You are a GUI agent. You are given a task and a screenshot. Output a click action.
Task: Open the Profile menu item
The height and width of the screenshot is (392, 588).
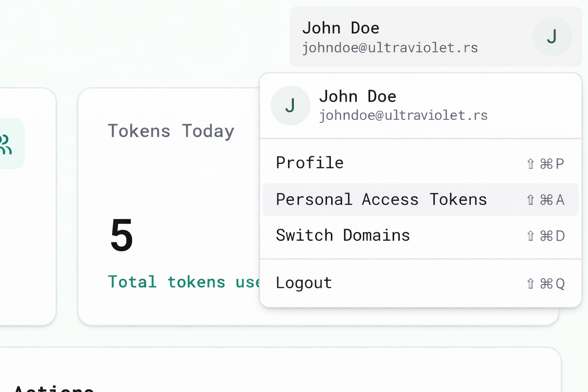coord(420,163)
